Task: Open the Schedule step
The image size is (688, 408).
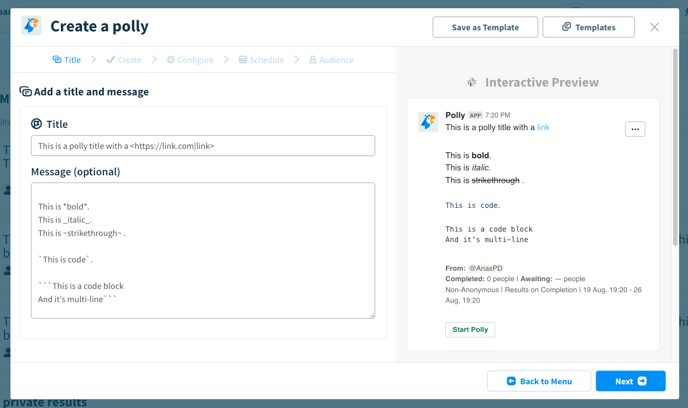Action: (x=261, y=60)
